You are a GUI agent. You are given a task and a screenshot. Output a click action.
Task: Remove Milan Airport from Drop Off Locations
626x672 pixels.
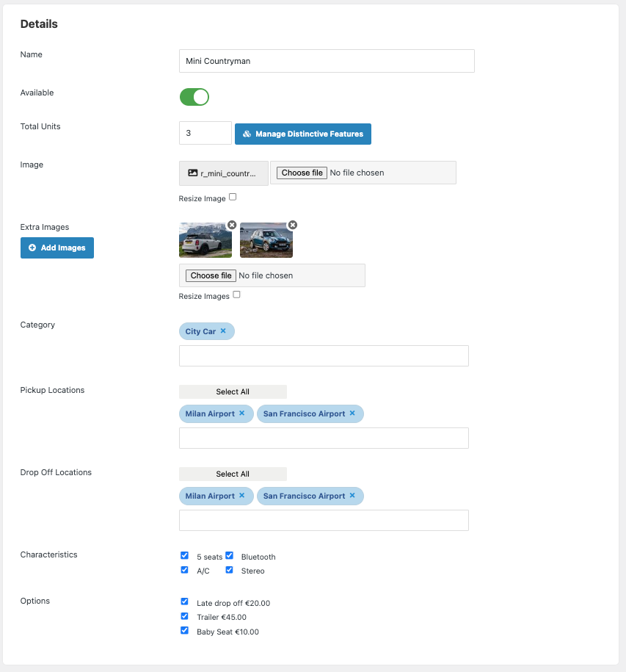tap(242, 496)
